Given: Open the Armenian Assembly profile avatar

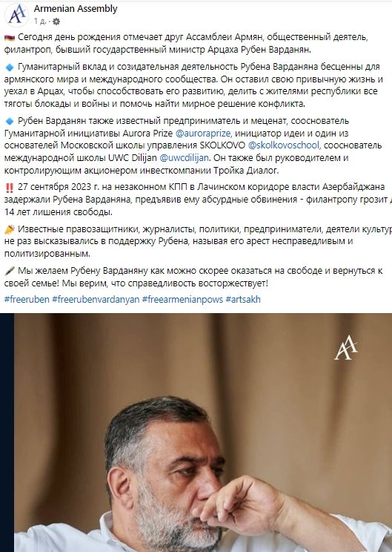Looking at the screenshot, I should point(16,14).
